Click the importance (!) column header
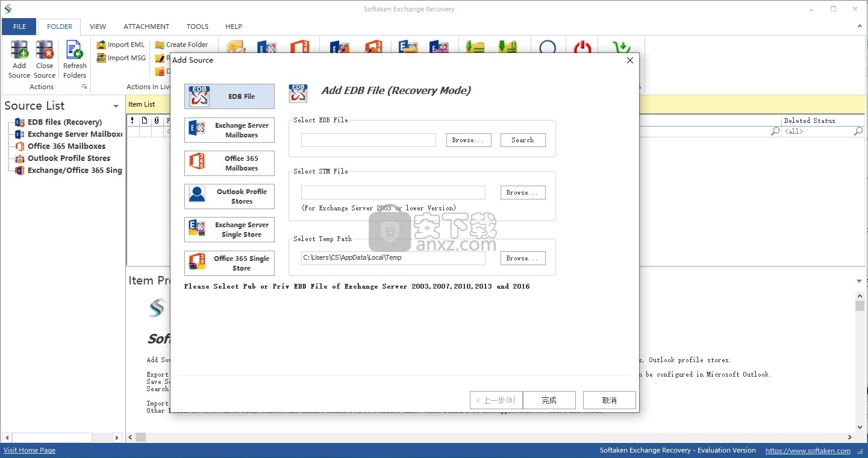Image resolution: width=868 pixels, height=458 pixels. (x=132, y=121)
